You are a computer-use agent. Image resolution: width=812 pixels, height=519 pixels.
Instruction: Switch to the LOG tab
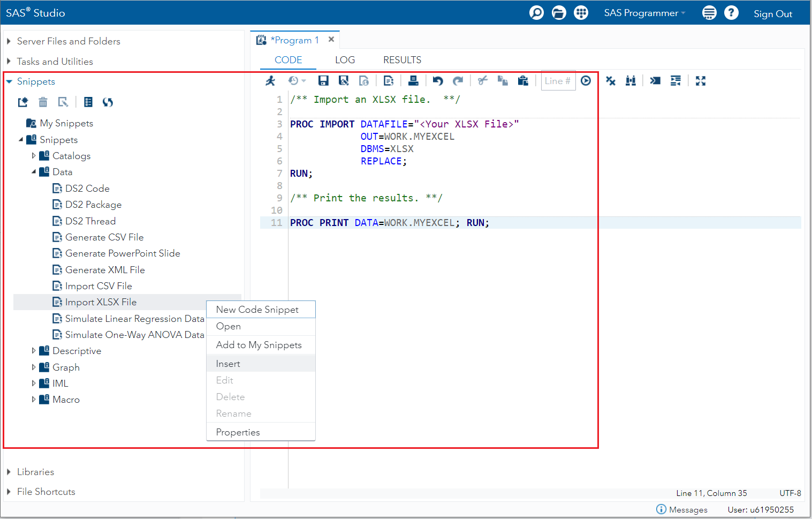(345, 60)
